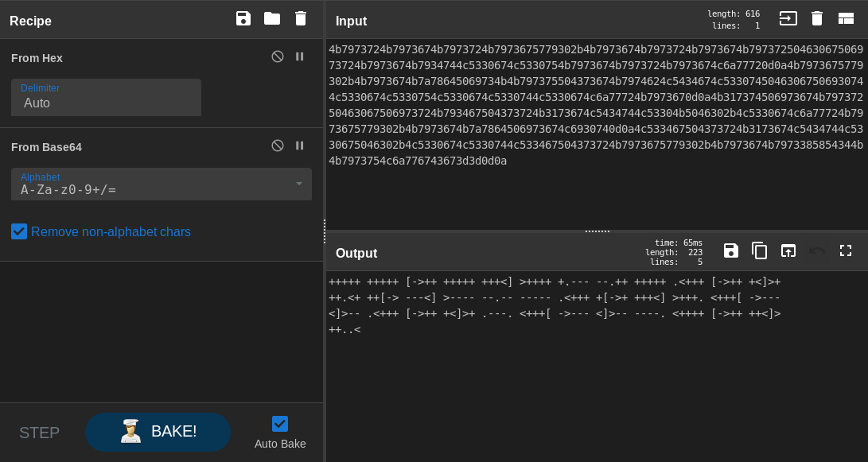868x462 pixels.
Task: Maximise the output pane
Action: [x=846, y=250]
